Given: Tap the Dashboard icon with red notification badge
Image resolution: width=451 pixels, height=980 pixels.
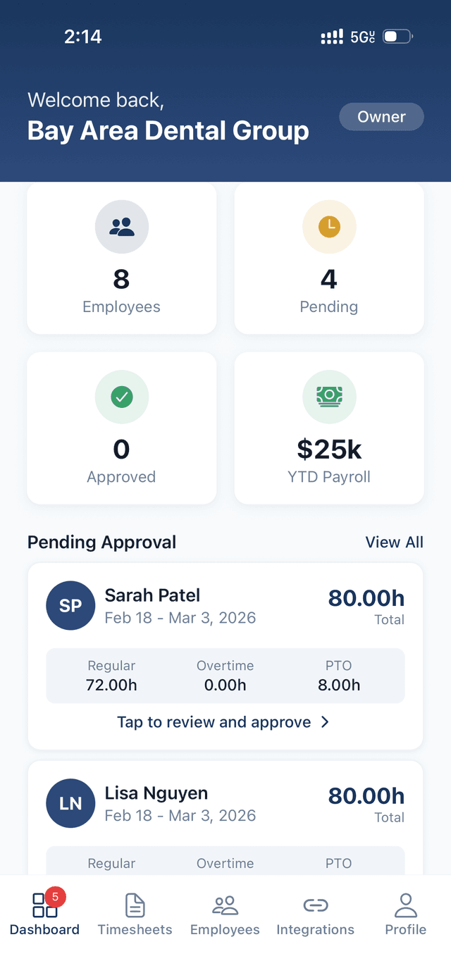Looking at the screenshot, I should click(x=44, y=905).
